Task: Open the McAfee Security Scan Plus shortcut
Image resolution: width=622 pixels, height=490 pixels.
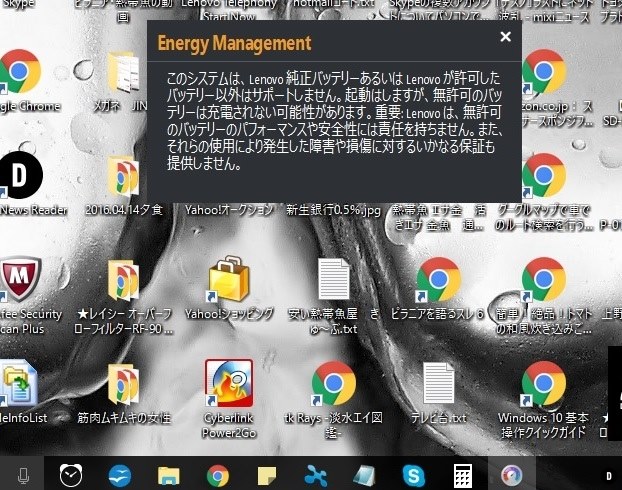Action: tap(20, 279)
